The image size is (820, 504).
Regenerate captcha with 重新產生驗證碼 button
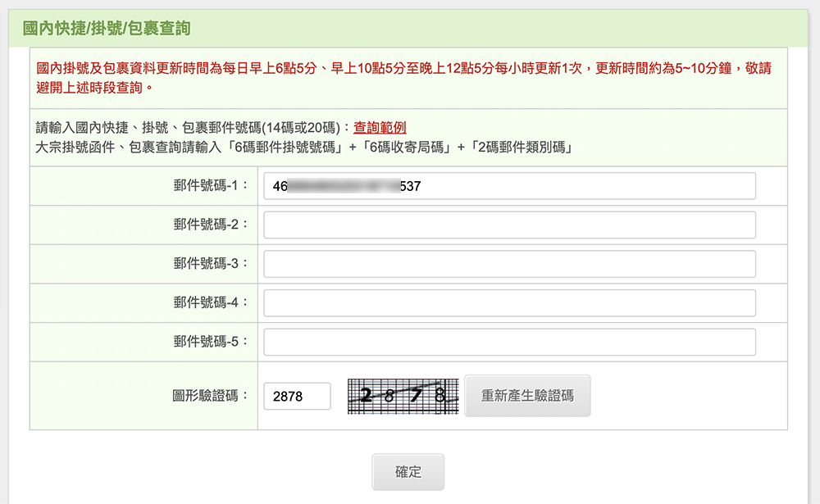[527, 396]
